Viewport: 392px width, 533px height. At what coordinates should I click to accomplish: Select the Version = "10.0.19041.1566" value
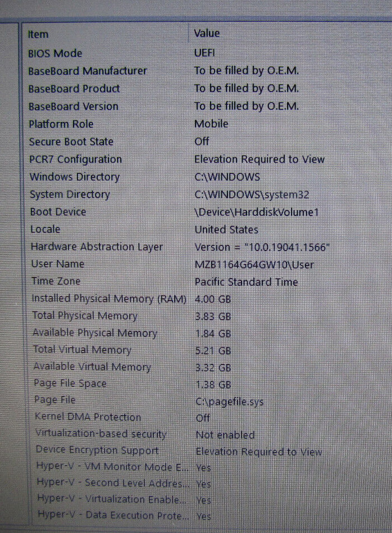(x=262, y=247)
